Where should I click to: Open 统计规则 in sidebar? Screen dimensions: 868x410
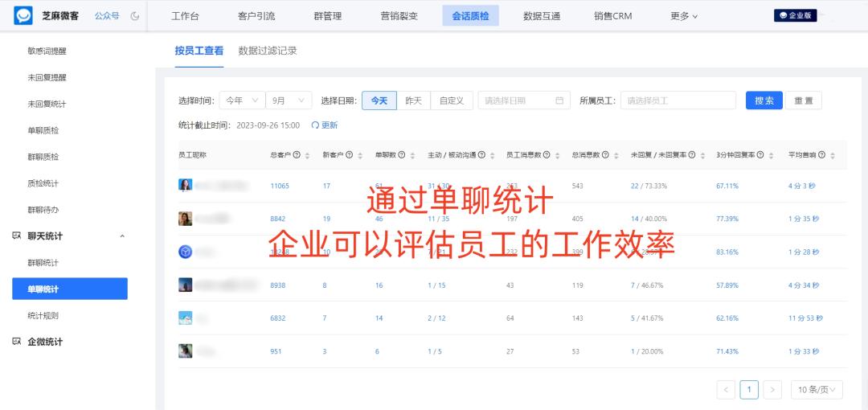[43, 316]
